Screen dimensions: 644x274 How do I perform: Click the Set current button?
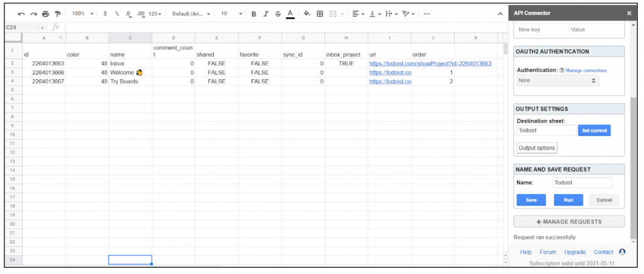tap(594, 131)
